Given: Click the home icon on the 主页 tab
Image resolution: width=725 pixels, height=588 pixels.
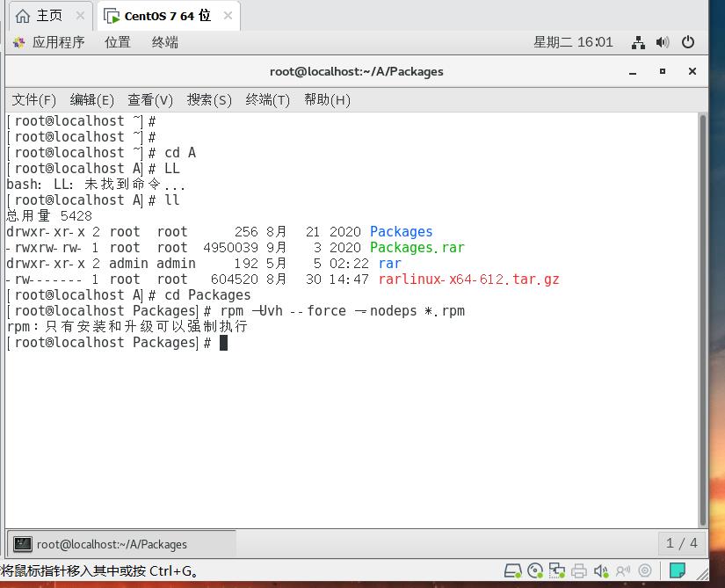Looking at the screenshot, I should tap(22, 16).
